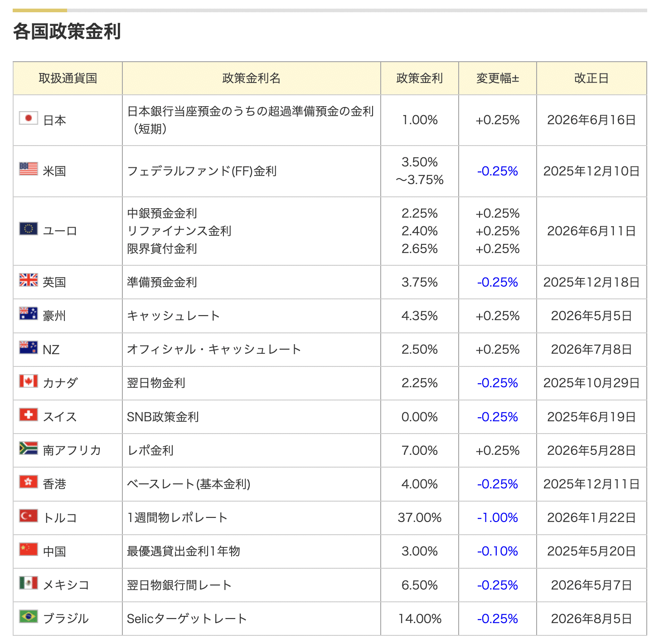
Task: Click the 2026年6月16日 revision date
Action: 591,120
